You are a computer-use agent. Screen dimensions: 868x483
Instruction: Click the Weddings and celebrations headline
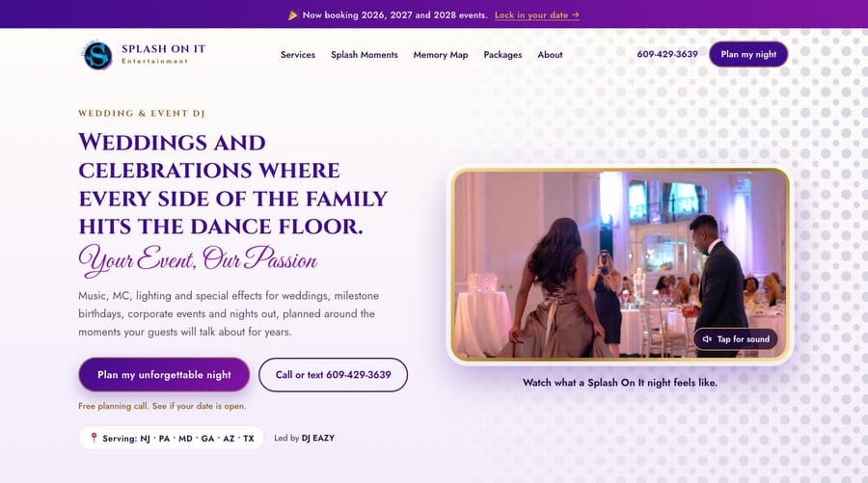pos(233,184)
